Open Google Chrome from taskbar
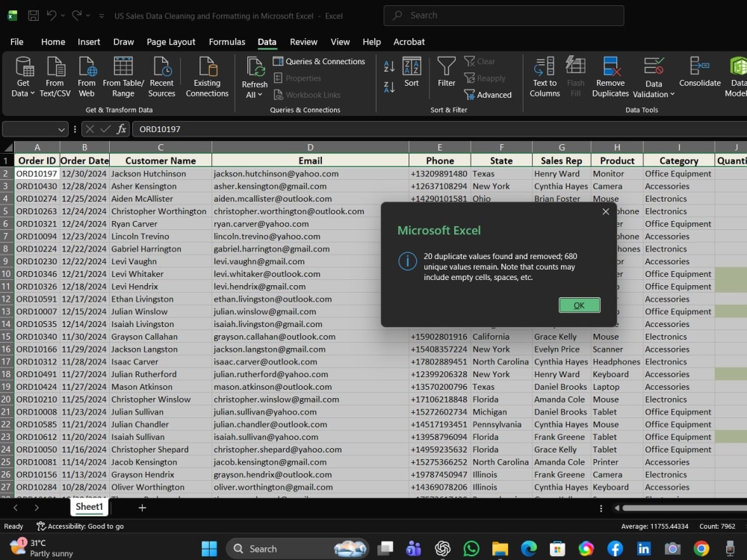Image resolution: width=747 pixels, height=560 pixels. tap(701, 549)
